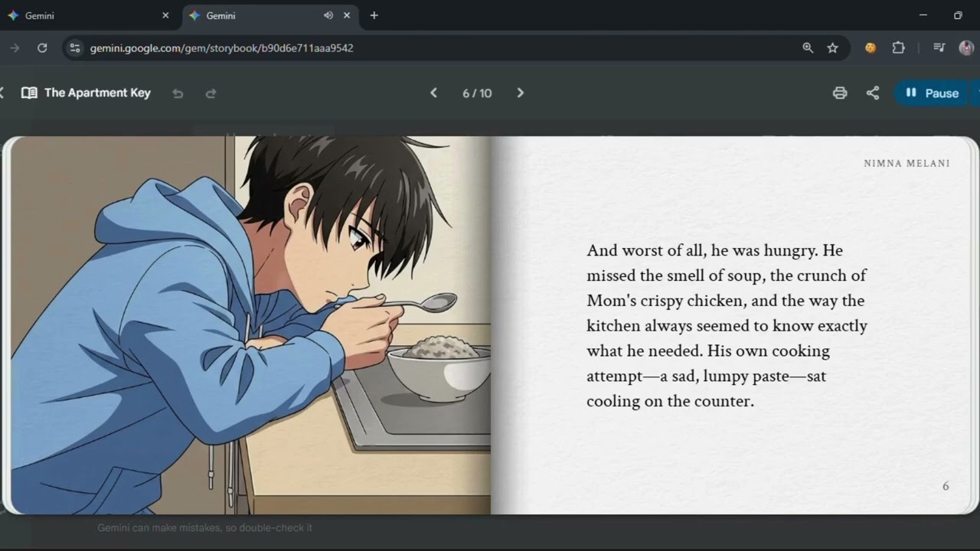Go forward in browser history
Viewport: 980px width, 551px height.
coord(15,47)
